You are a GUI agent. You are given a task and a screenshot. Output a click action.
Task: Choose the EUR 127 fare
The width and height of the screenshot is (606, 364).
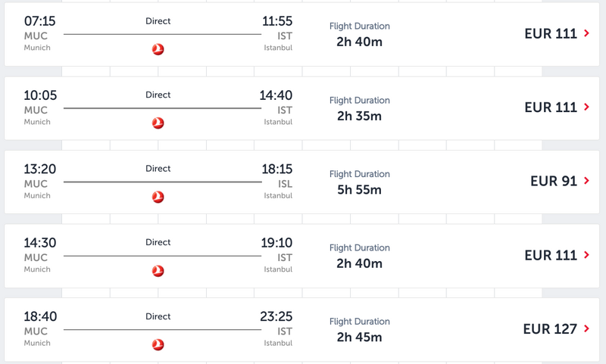[550, 329]
